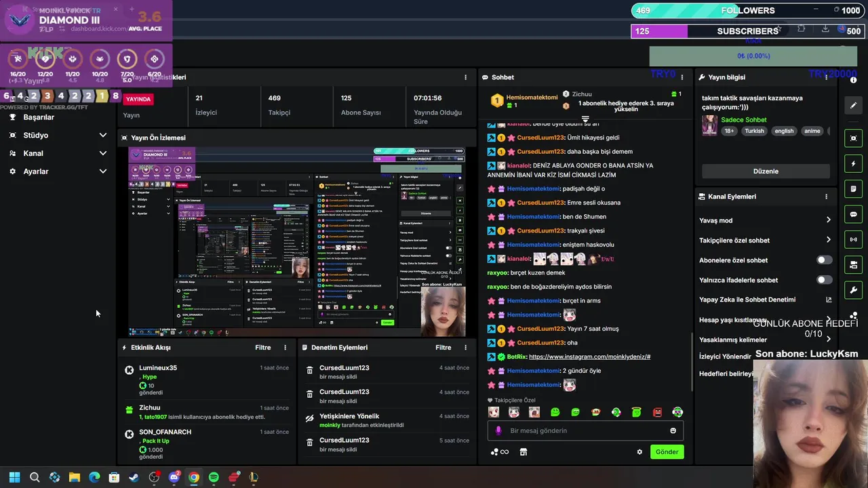Toggle the lightning bolt activity feed icon
Viewport: 868px width, 488px height.
coord(853,163)
